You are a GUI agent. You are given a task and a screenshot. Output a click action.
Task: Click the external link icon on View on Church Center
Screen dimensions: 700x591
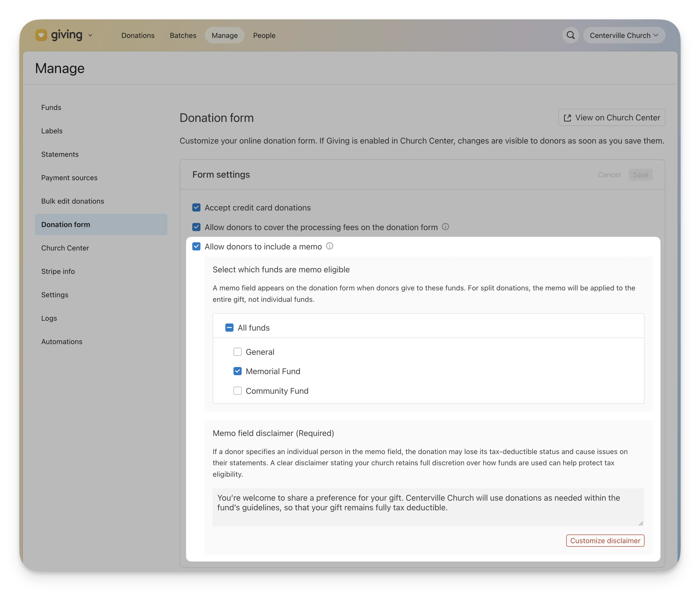point(568,117)
